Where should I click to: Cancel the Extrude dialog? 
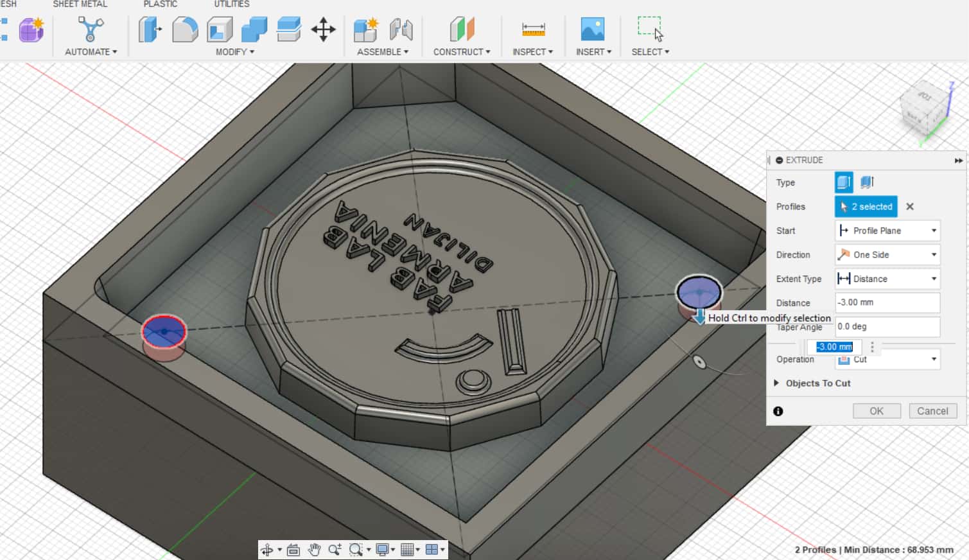pyautogui.click(x=932, y=411)
